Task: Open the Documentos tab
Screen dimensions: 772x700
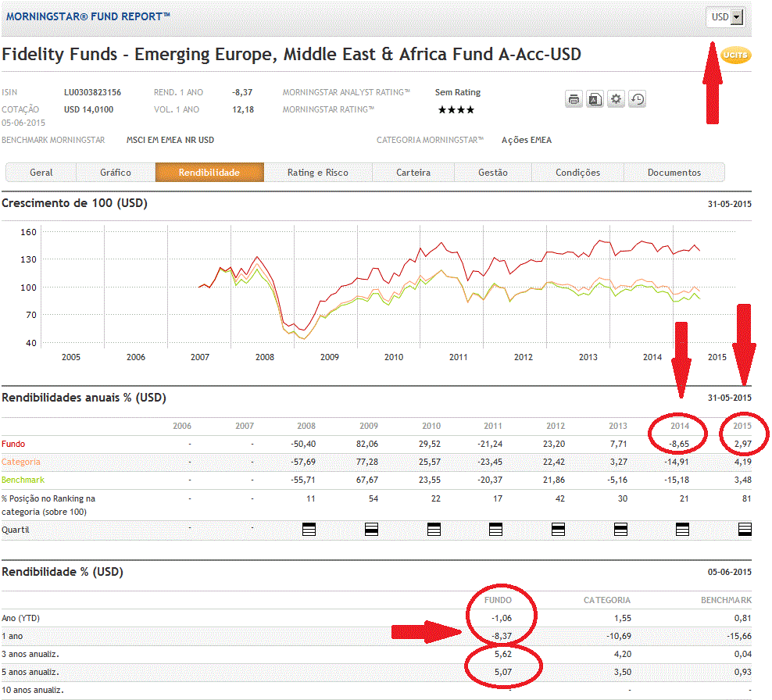Action: click(674, 173)
